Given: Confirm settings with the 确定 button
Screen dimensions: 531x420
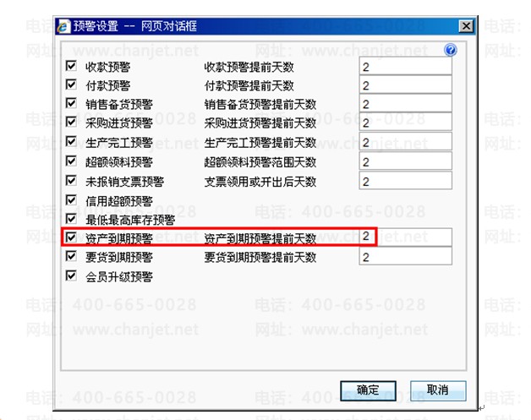Looking at the screenshot, I should (x=368, y=391).
